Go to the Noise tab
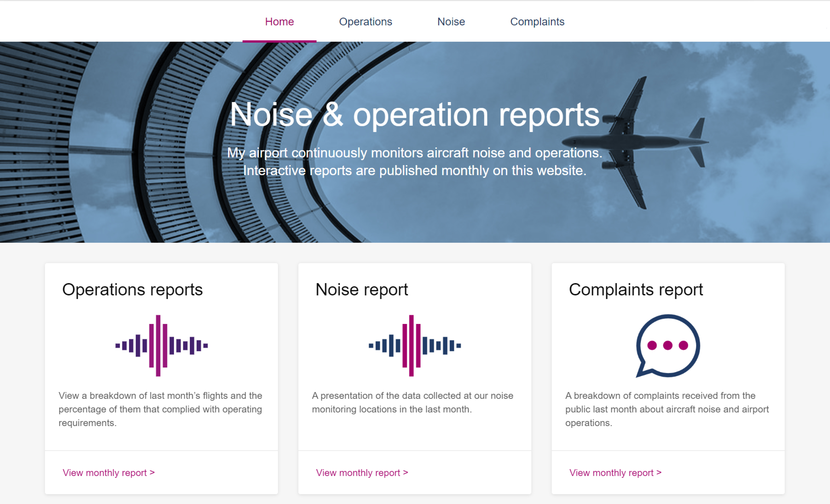 click(451, 22)
